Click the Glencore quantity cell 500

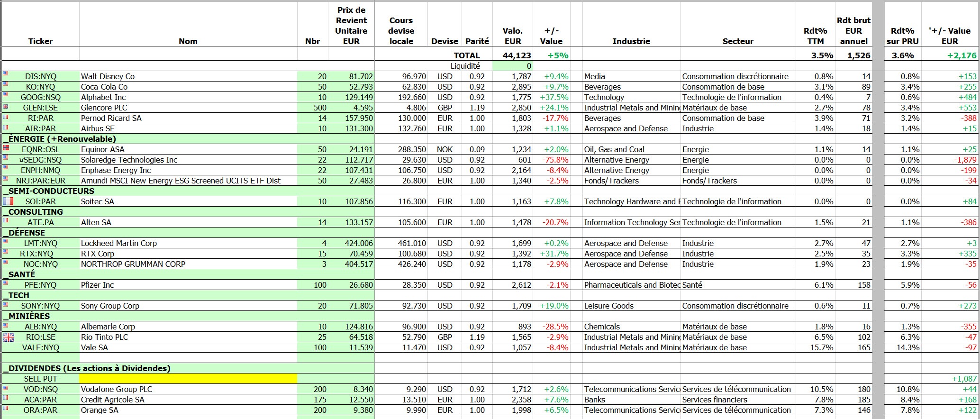313,108
